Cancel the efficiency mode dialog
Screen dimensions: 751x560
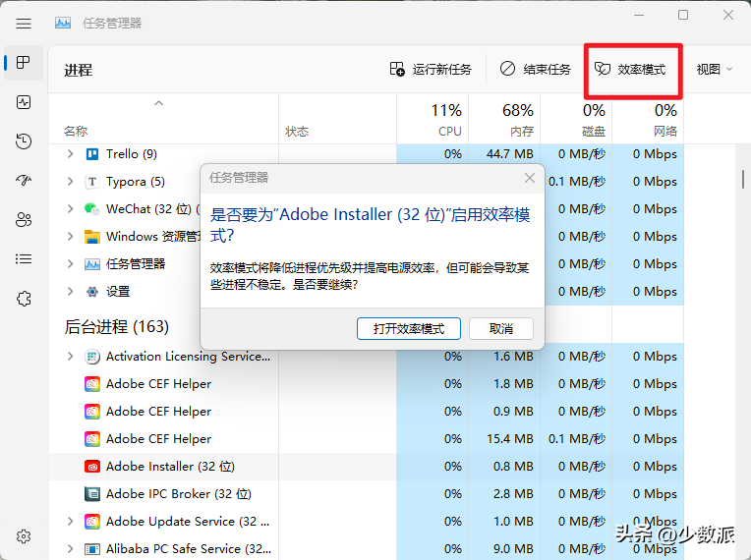(x=500, y=329)
